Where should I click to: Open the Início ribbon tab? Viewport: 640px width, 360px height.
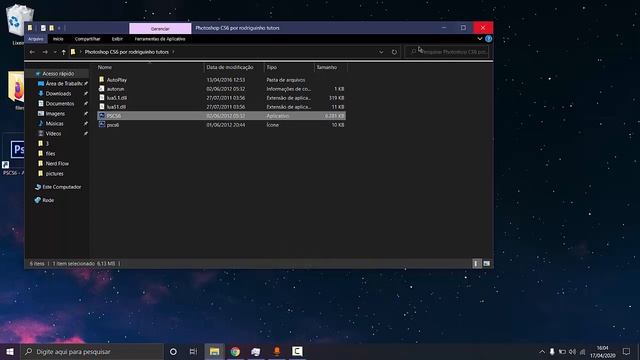point(58,39)
